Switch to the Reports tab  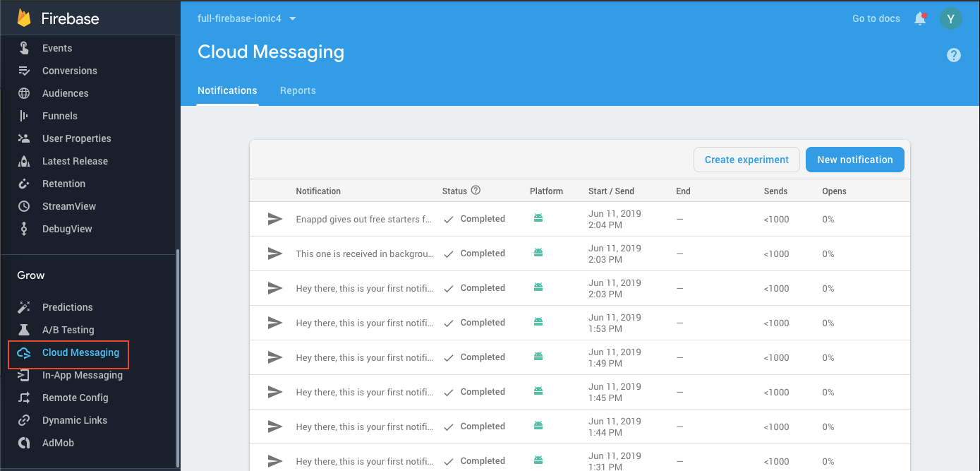tap(298, 90)
